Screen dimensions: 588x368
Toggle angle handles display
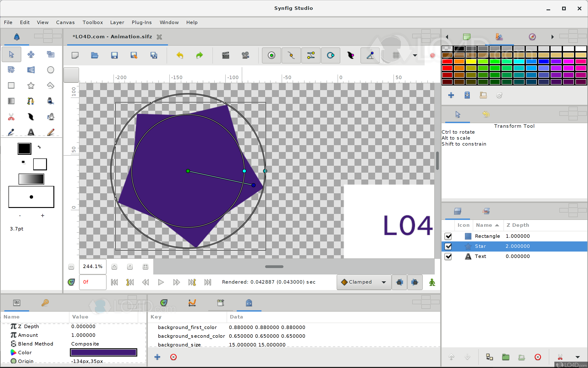tap(370, 55)
